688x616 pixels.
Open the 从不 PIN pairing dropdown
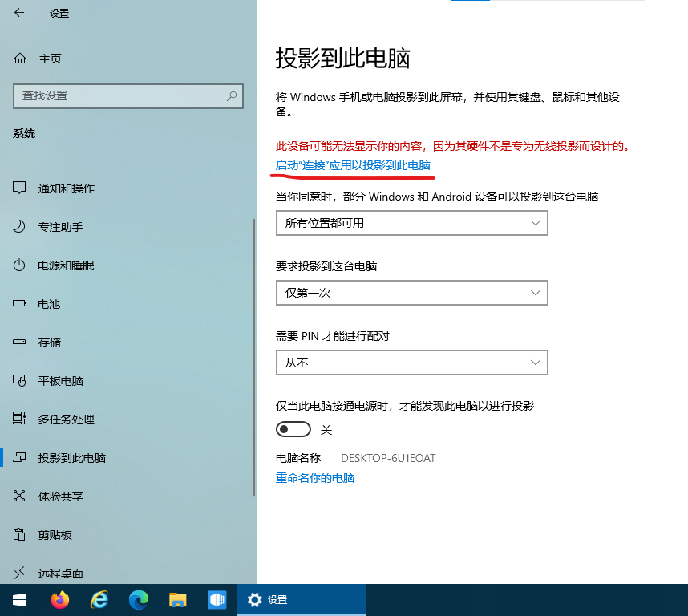coord(411,363)
